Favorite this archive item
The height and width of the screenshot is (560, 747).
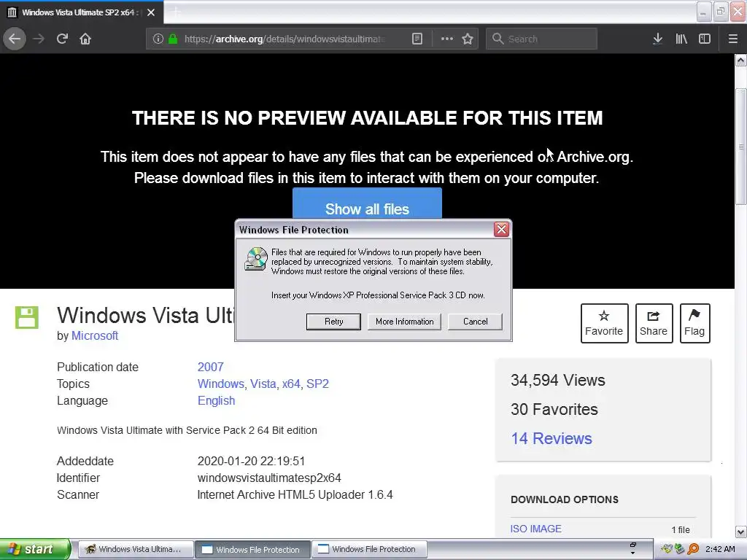pyautogui.click(x=604, y=323)
